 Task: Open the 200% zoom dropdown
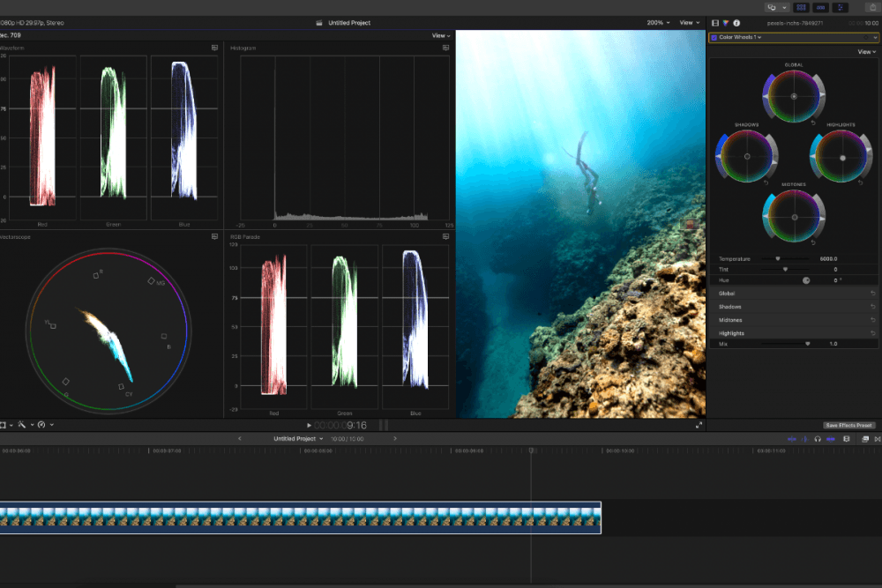(x=658, y=23)
